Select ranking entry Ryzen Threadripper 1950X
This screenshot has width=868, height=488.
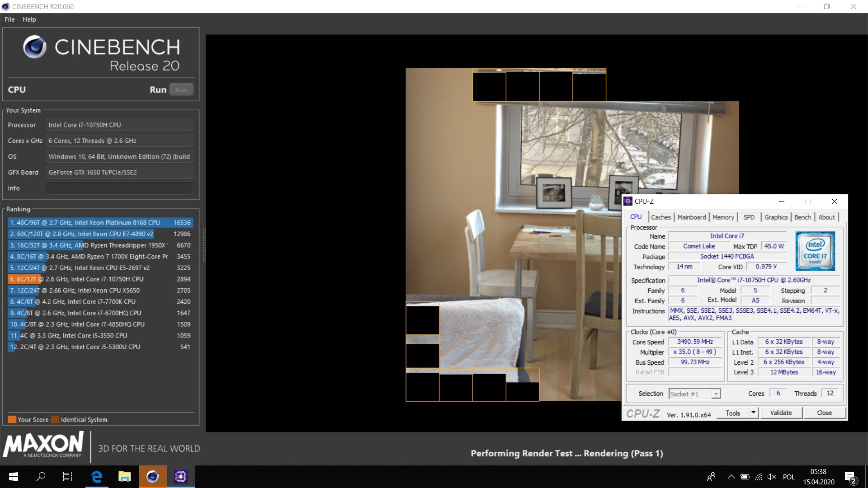coord(100,245)
